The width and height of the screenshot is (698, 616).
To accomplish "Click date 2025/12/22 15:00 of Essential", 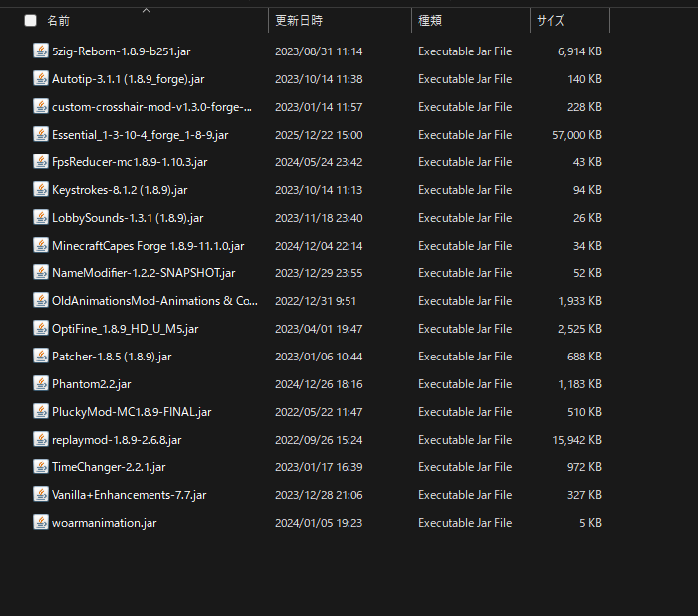I will click(x=319, y=135).
